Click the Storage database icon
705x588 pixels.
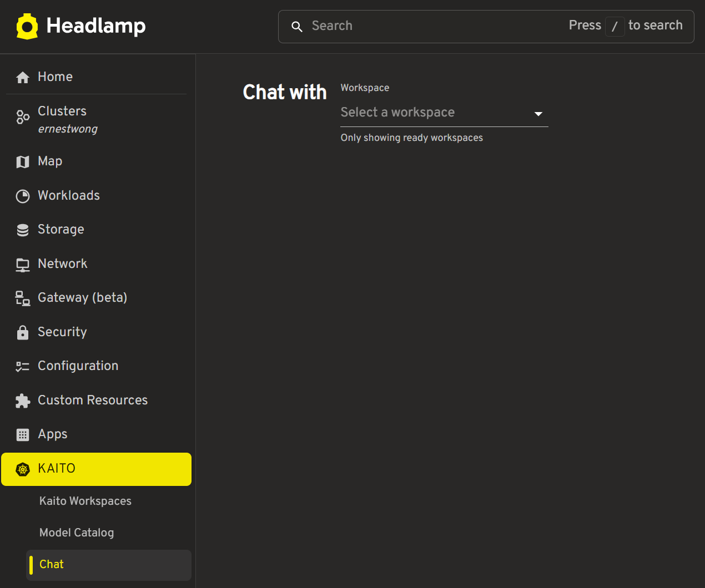[x=23, y=230]
